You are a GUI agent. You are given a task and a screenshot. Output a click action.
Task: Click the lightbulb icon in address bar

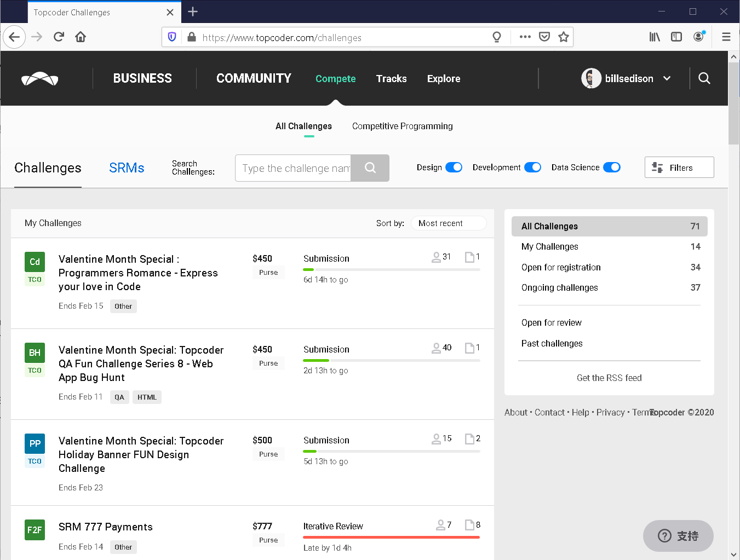pyautogui.click(x=497, y=37)
